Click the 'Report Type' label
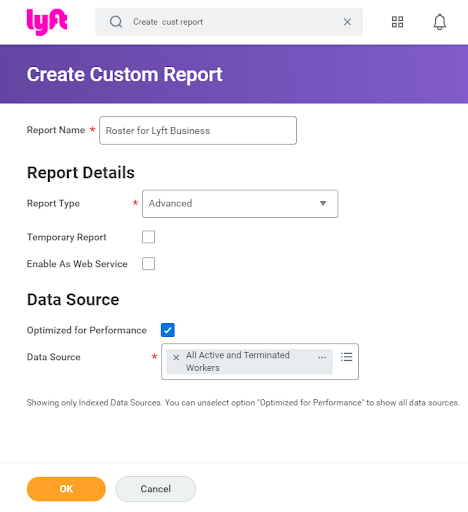The image size is (468, 512). point(53,204)
